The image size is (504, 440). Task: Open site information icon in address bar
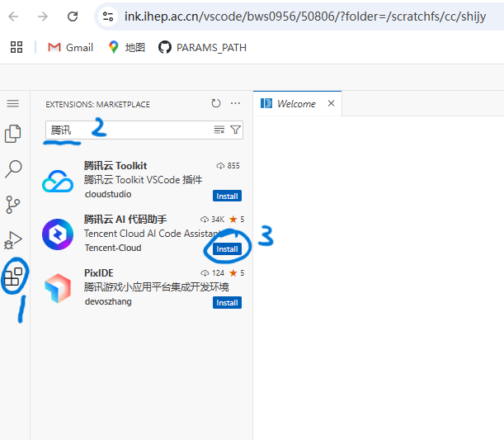108,17
